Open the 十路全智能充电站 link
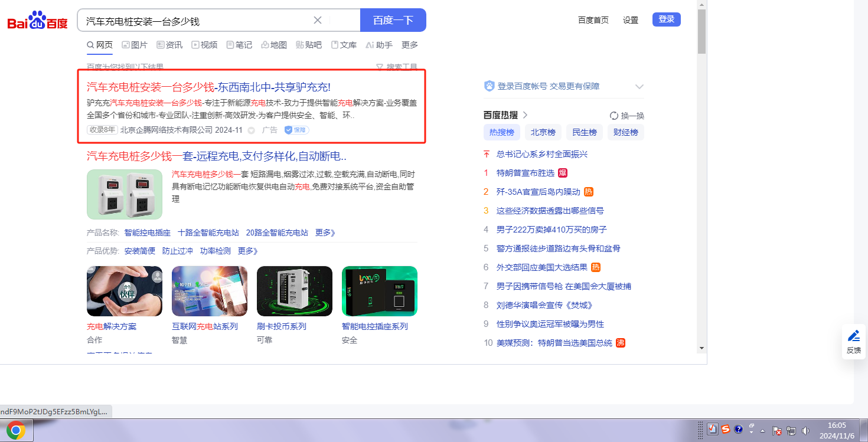The height and width of the screenshot is (442, 868). 208,233
